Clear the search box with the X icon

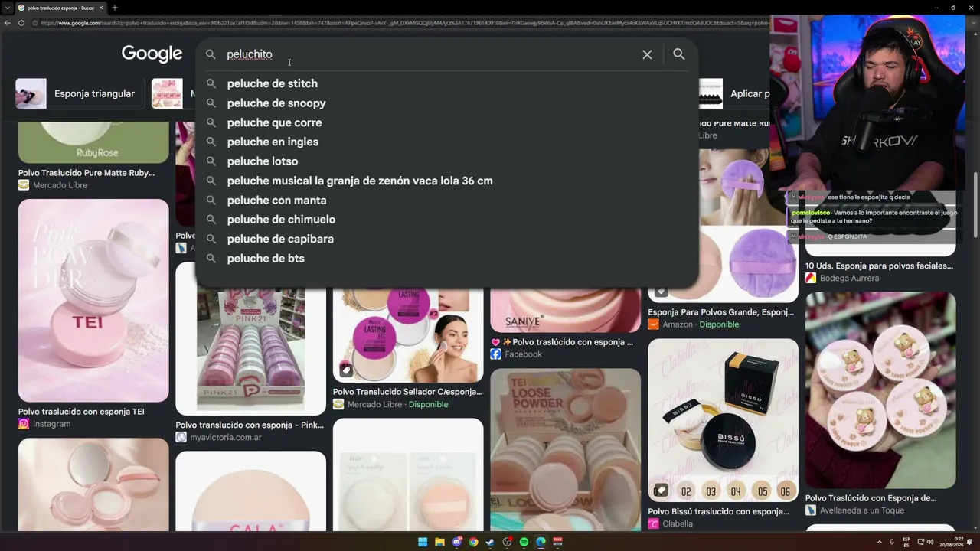pos(647,54)
